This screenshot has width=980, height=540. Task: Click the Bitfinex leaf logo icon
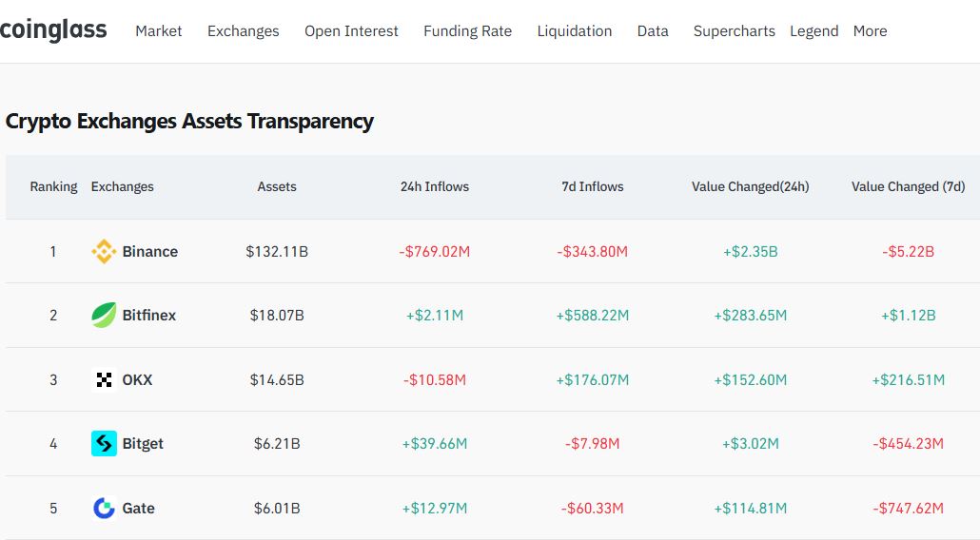pos(104,316)
